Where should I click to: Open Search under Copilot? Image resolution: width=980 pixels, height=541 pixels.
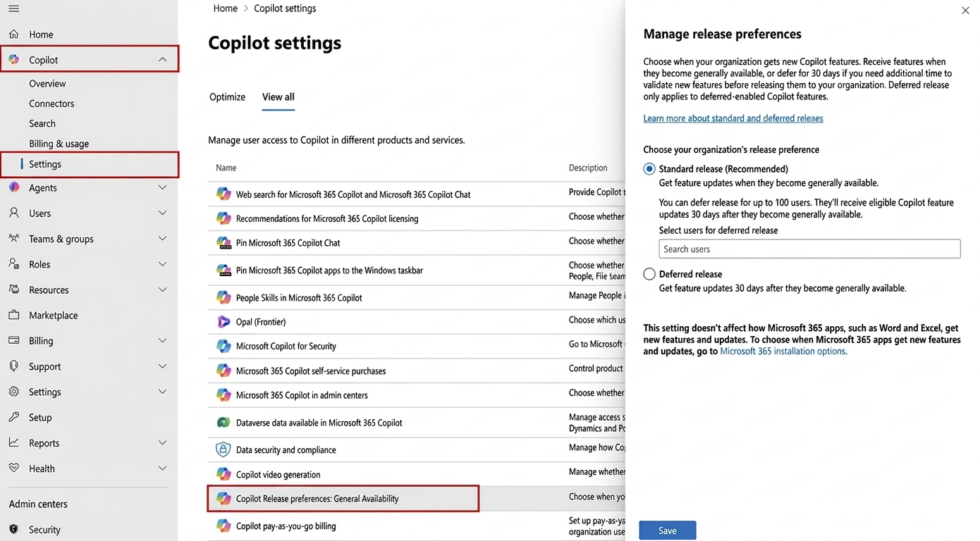[x=42, y=123]
